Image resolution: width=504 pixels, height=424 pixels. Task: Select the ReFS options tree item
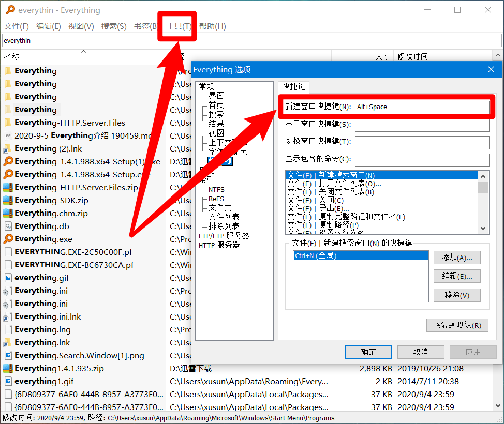(216, 199)
